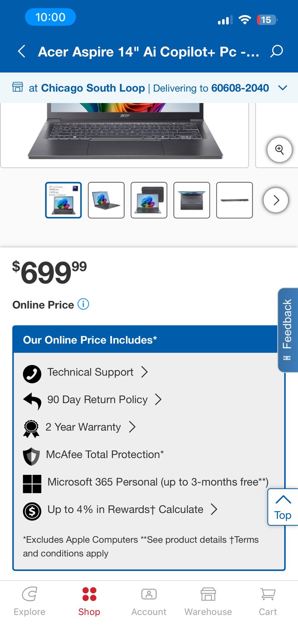Viewport: 298px width, 644px height.
Task: Expand the delivery location dropdown chevron
Action: (283, 88)
